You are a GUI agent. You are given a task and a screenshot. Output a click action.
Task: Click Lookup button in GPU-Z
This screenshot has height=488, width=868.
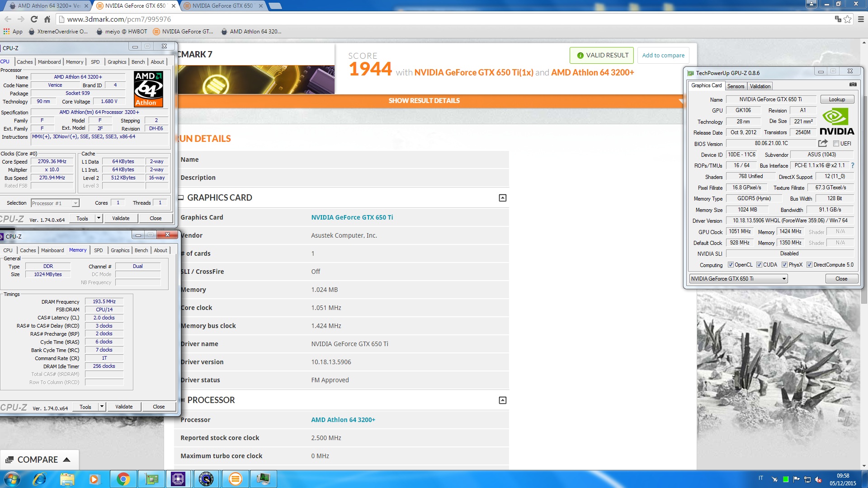pyautogui.click(x=837, y=99)
